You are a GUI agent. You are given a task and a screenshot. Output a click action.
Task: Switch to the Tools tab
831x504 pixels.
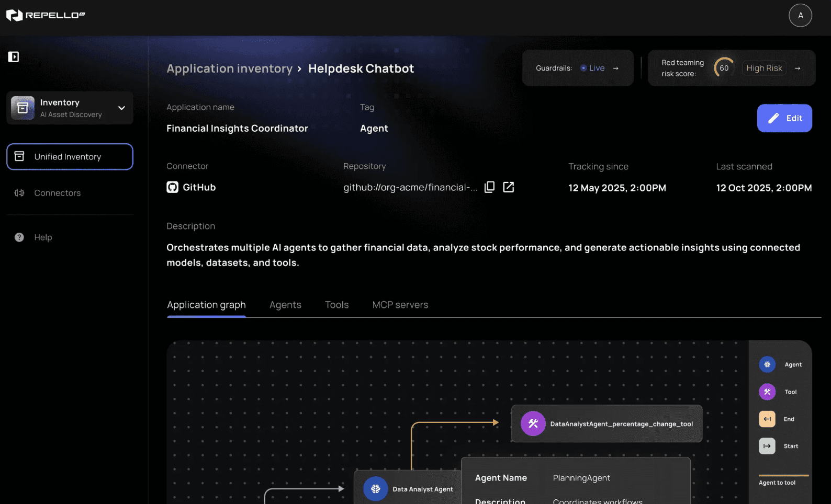(336, 305)
